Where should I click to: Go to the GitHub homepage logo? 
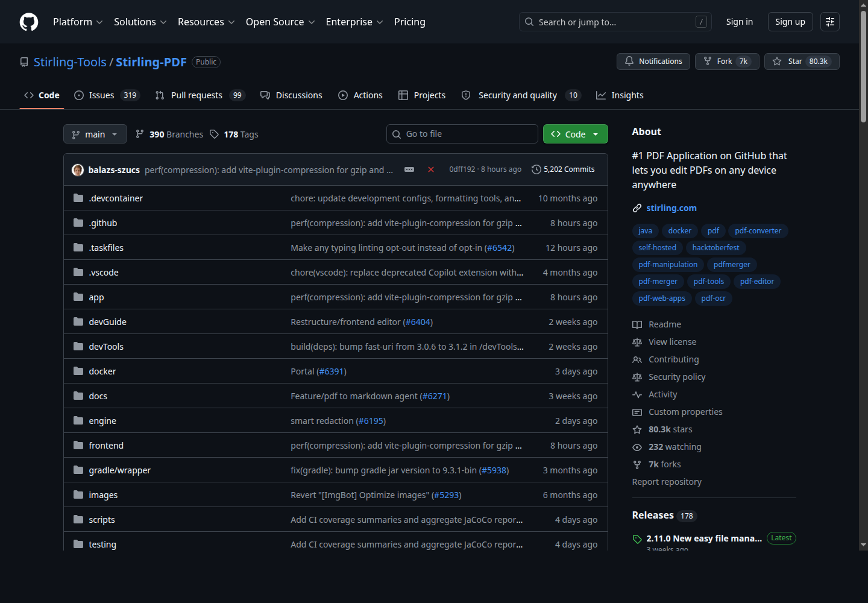29,22
